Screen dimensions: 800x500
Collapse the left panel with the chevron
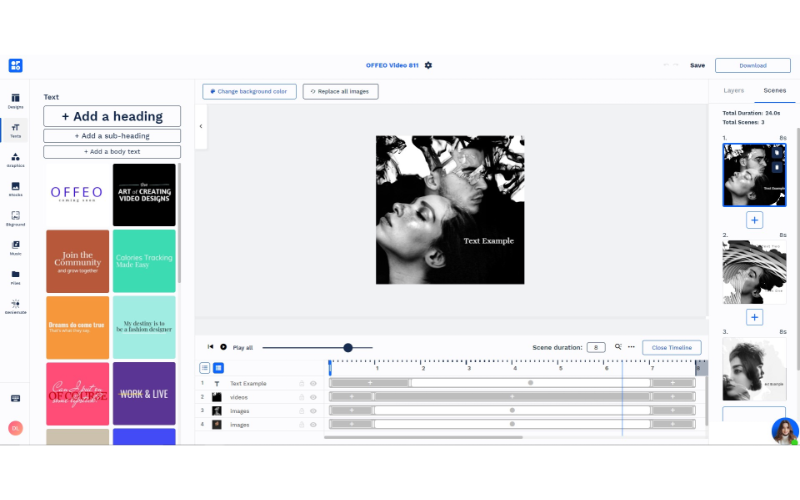tap(201, 126)
